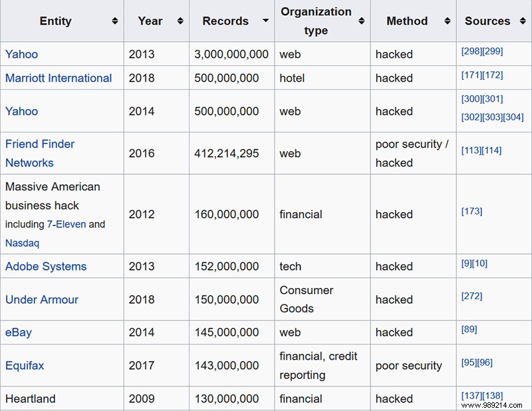Image resolution: width=532 pixels, height=411 pixels.
Task: Open the Yahoo 2013 entity link
Action: tap(21, 54)
